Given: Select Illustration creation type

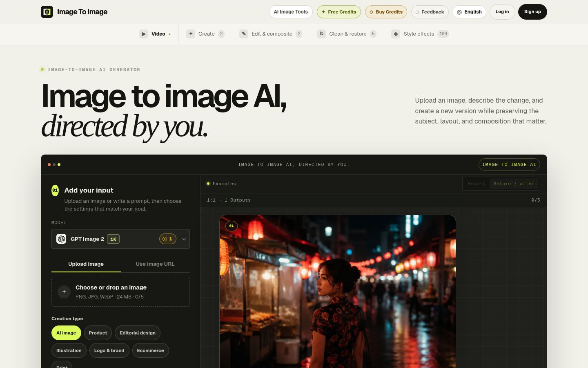Looking at the screenshot, I should click(69, 350).
